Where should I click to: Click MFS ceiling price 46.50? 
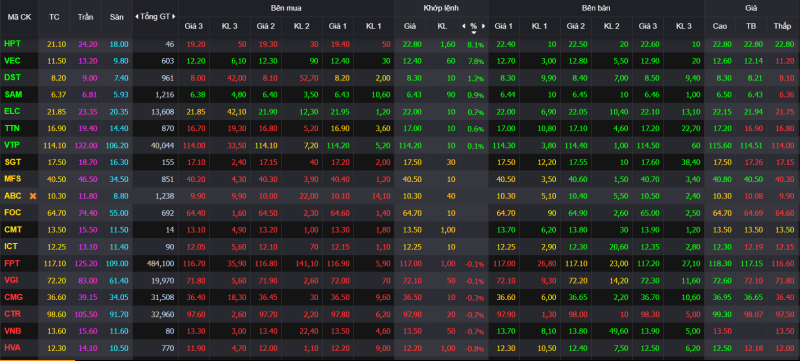tap(87, 179)
